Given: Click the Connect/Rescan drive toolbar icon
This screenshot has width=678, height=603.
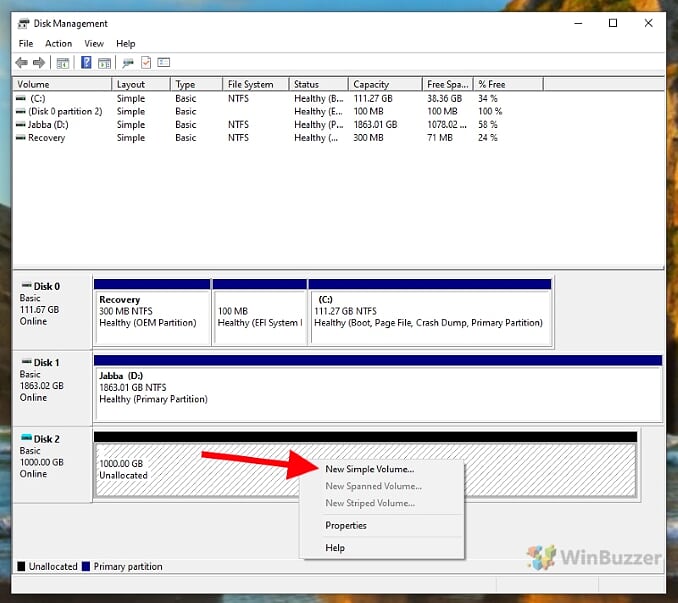Looking at the screenshot, I should (x=128, y=63).
